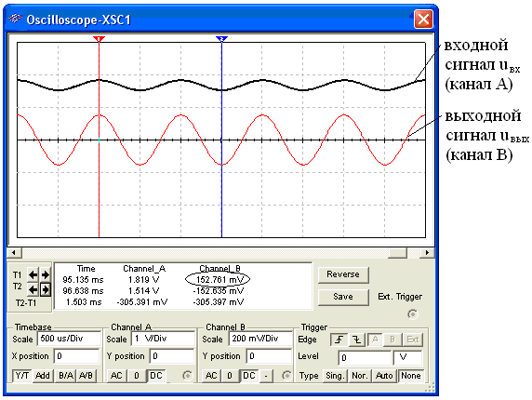Click the Oscilloscope title bar app icon
The width and height of the screenshot is (532, 400).
tap(15, 19)
